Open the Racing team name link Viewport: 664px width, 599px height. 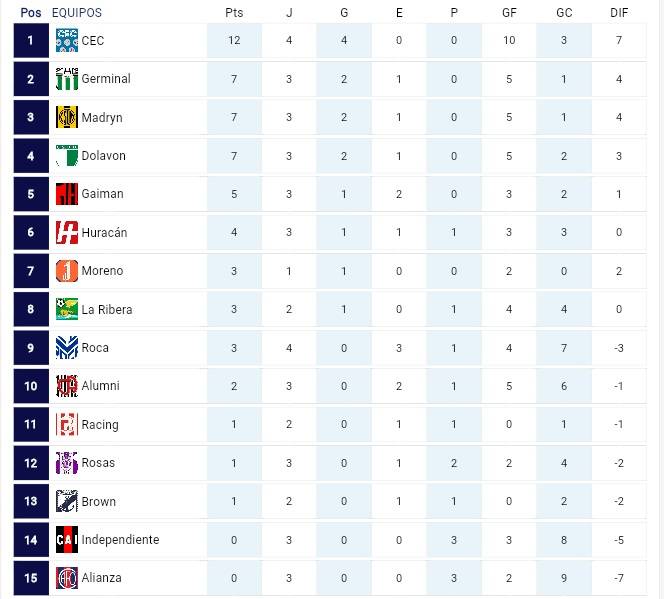pyautogui.click(x=100, y=425)
